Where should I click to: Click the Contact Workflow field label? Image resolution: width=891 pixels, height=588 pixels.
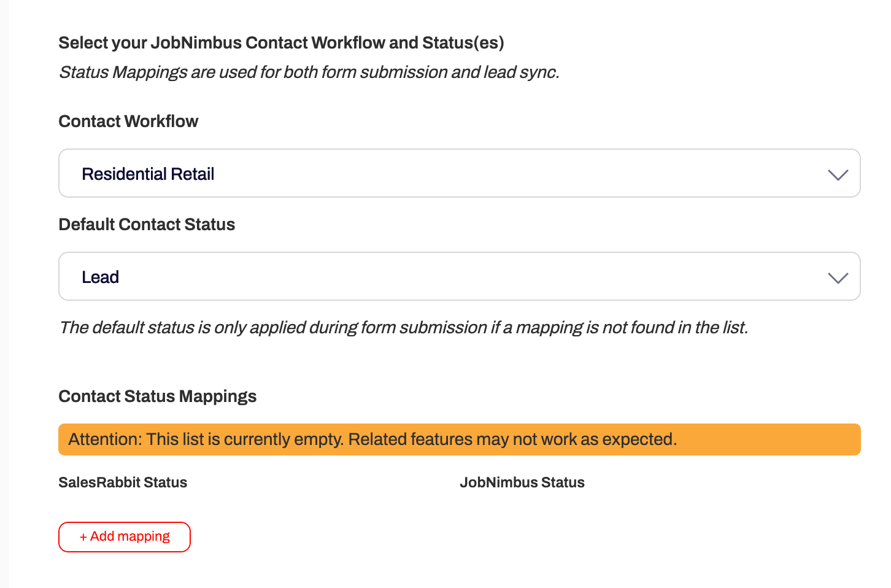click(128, 122)
